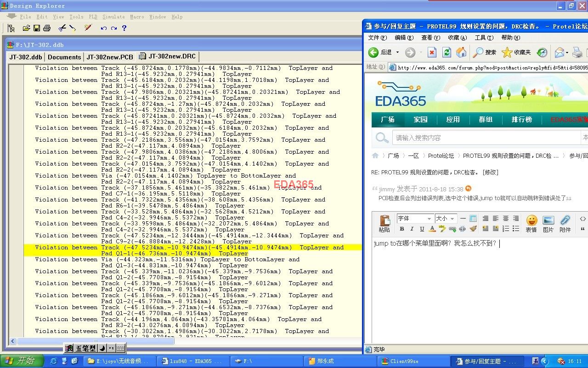Refresh the browser page

click(447, 52)
